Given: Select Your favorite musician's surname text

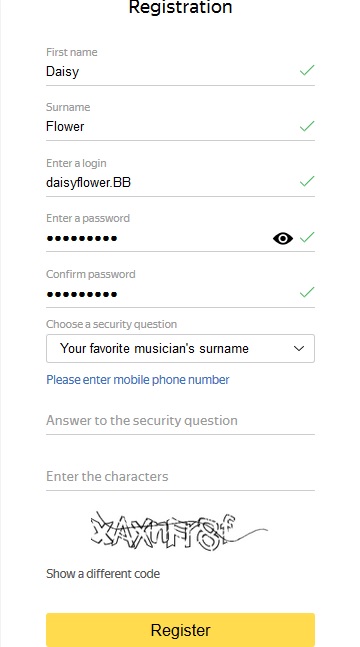Looking at the screenshot, I should [154, 349].
